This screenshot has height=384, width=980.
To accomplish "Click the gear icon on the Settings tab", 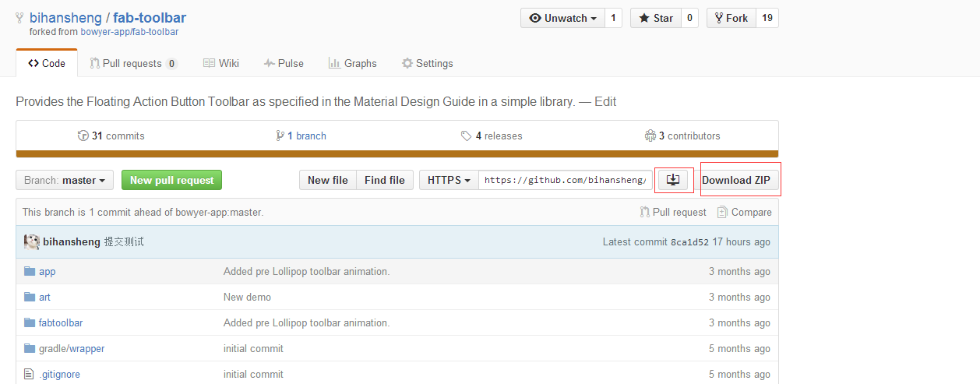I will coord(407,63).
